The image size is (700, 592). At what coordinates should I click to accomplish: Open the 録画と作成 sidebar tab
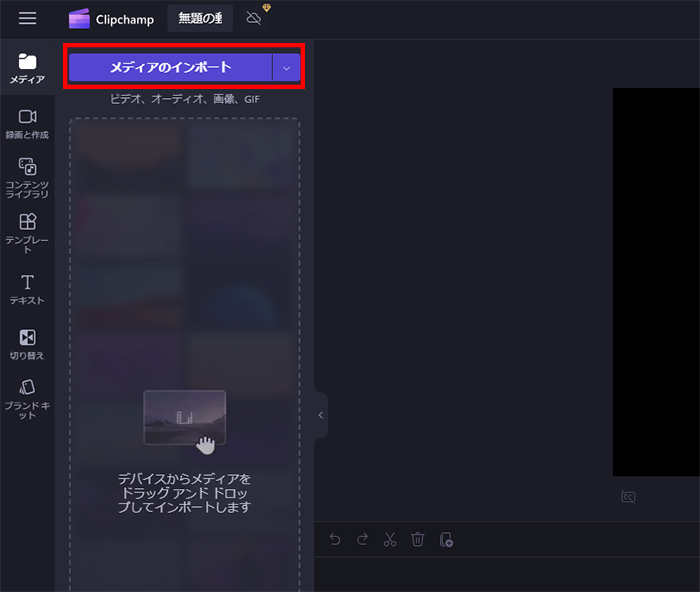point(27,124)
